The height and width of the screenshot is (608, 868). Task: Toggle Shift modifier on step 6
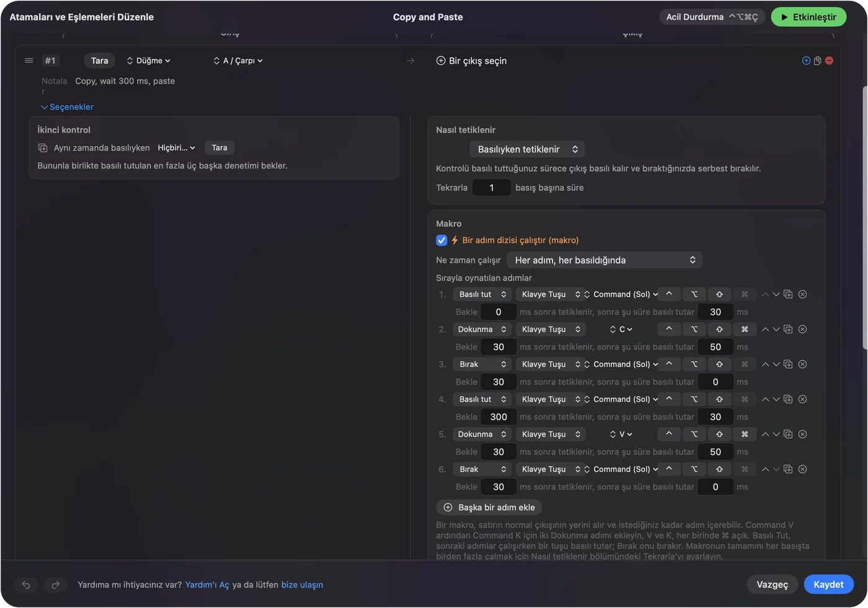(x=719, y=469)
